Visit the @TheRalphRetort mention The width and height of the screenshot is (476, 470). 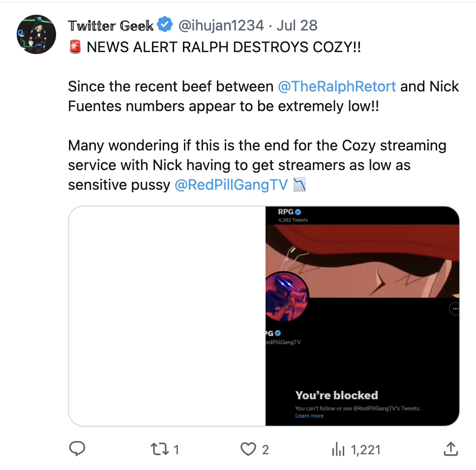[x=337, y=87]
